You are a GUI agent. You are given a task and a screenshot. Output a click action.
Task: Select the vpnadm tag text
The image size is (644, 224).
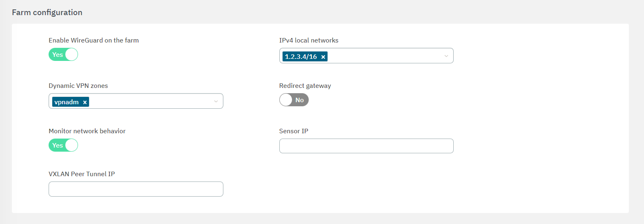pos(67,102)
